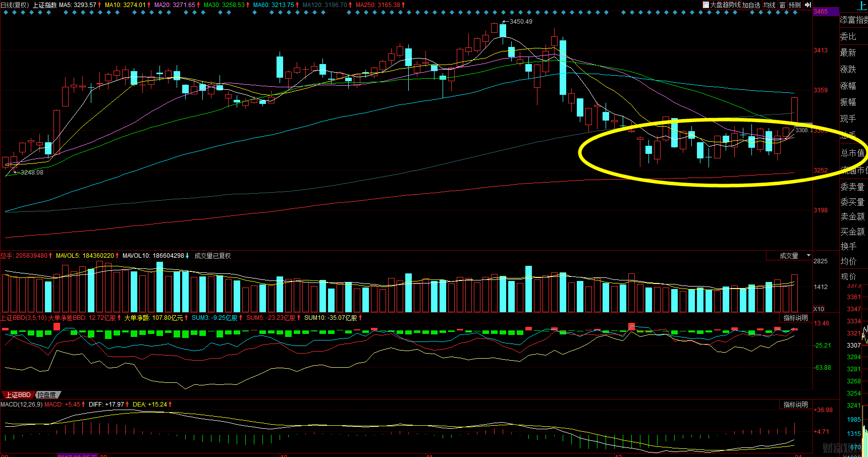Switch to the 控盘度 tab
This screenshot has width=868, height=457.
point(47,395)
